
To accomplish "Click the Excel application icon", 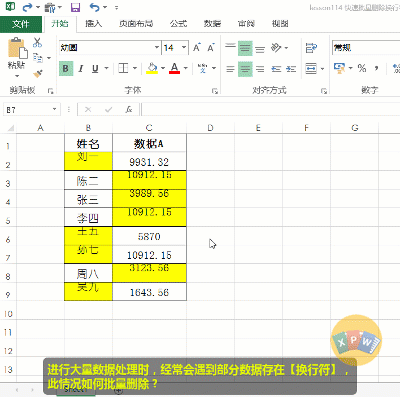I will pos(10,6).
